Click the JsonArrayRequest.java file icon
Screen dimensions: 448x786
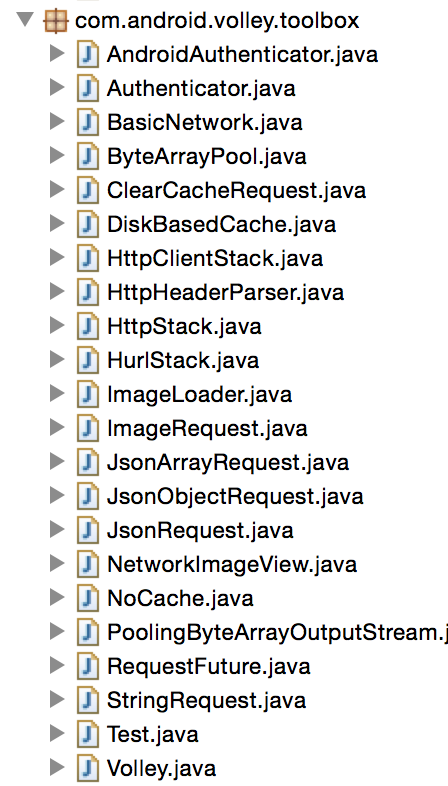pyautogui.click(x=88, y=464)
